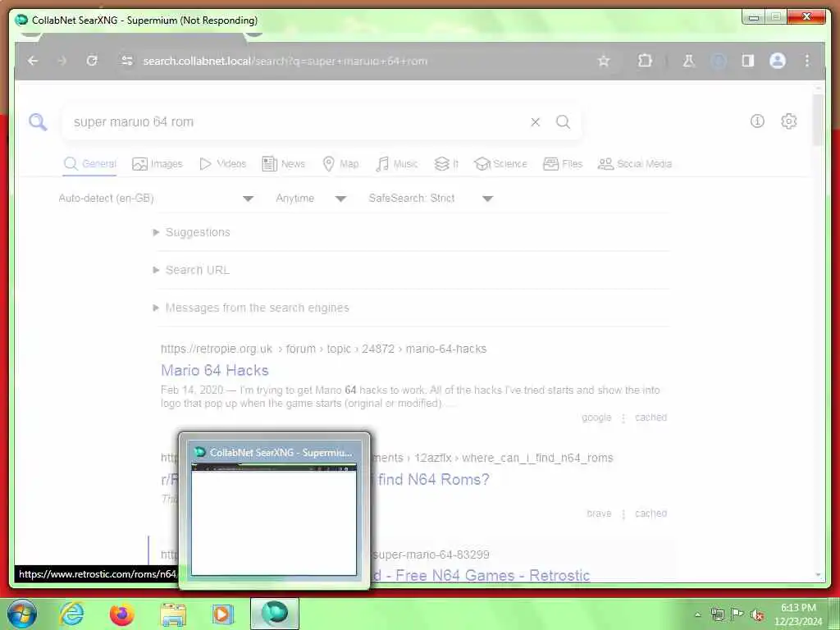This screenshot has width=840, height=630.
Task: Click the muted volume tray icon
Action: pos(757,614)
